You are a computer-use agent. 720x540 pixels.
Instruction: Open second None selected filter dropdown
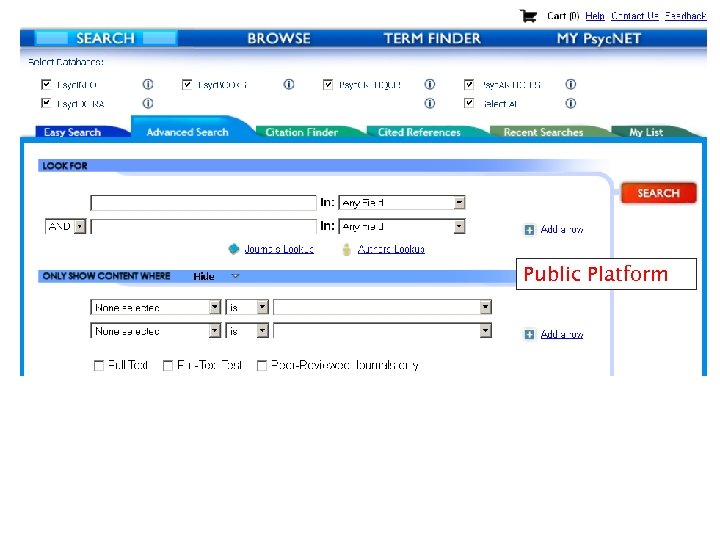[x=156, y=331]
